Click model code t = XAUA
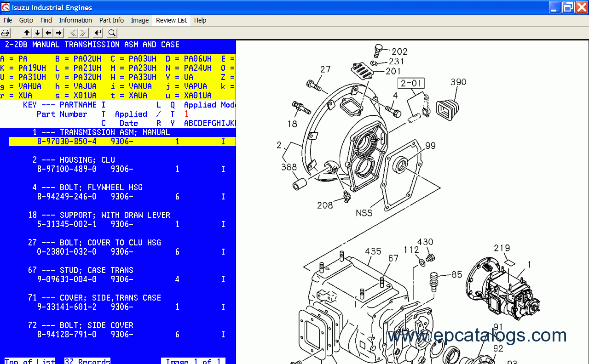This screenshot has width=589, height=364. (x=129, y=96)
